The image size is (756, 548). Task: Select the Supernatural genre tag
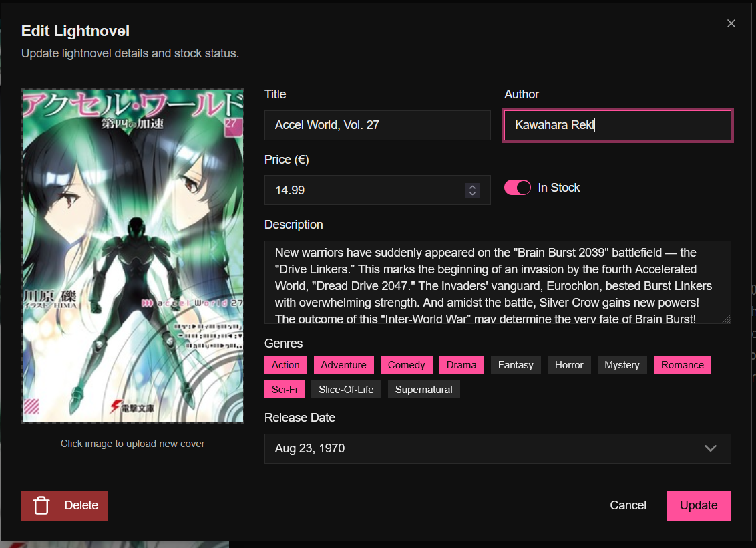(x=423, y=390)
